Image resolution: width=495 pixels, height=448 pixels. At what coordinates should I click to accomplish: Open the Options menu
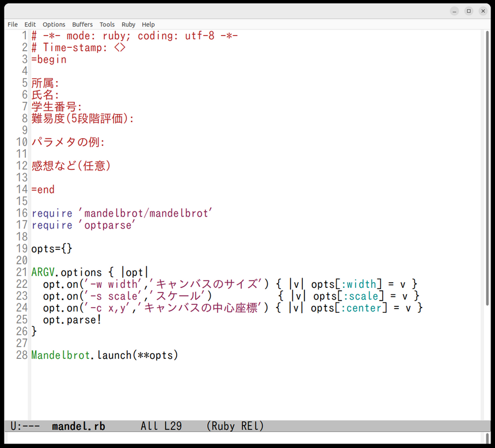click(x=54, y=24)
